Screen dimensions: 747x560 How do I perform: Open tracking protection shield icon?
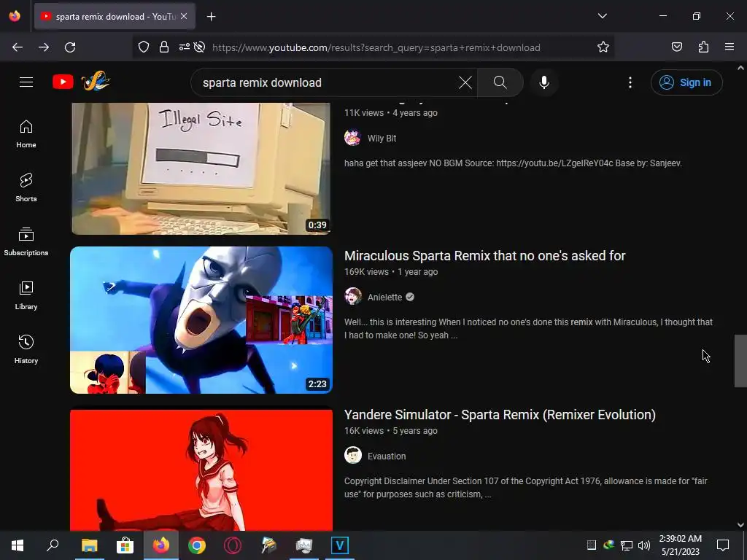[144, 47]
